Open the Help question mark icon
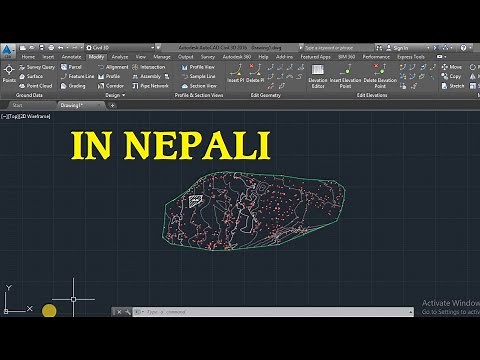 463,48
